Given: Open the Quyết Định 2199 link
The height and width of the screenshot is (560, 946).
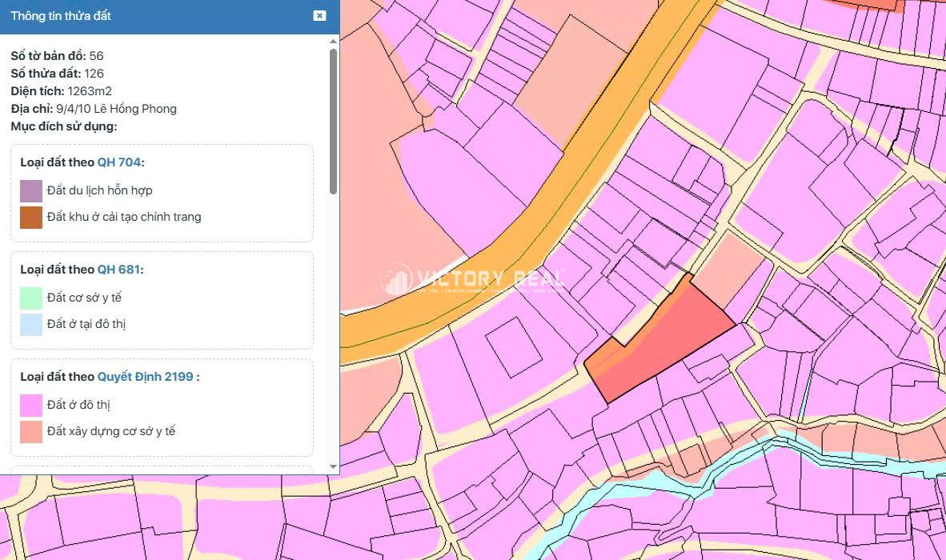Looking at the screenshot, I should 145,377.
